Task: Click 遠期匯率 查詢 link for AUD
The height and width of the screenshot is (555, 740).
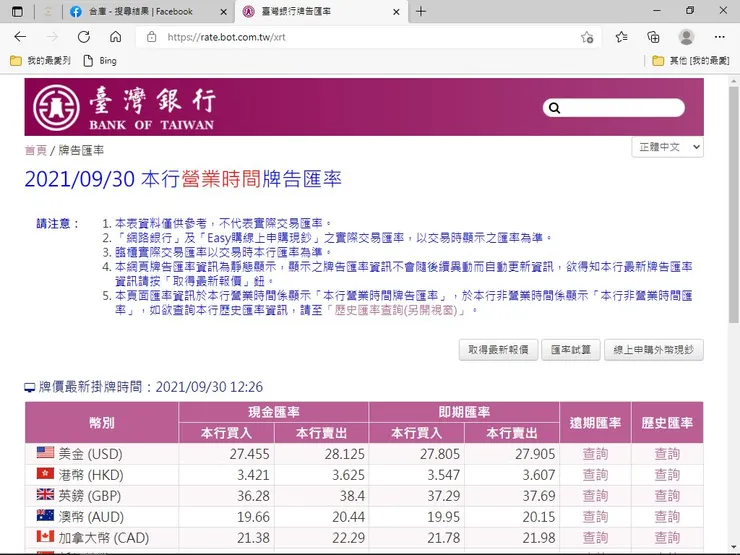Action: tap(595, 517)
